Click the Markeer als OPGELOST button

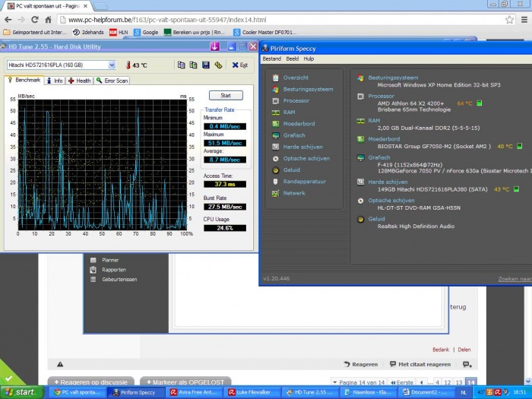[185, 382]
